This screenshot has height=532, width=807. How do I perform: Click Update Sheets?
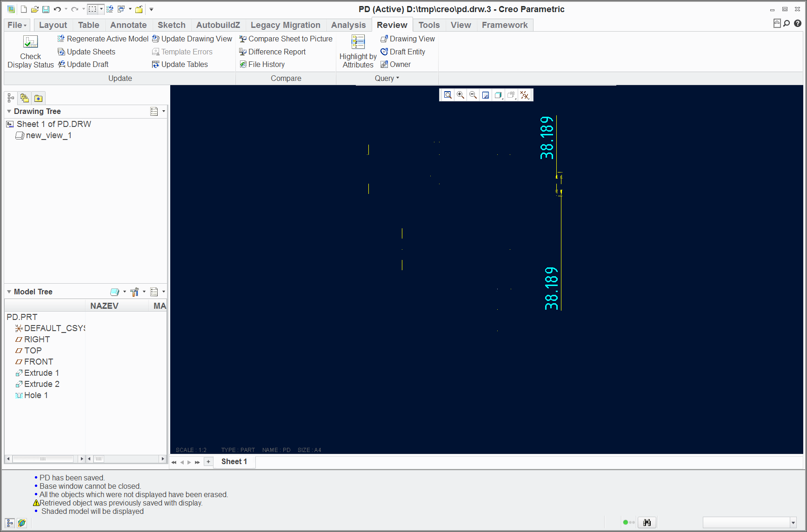coord(87,52)
